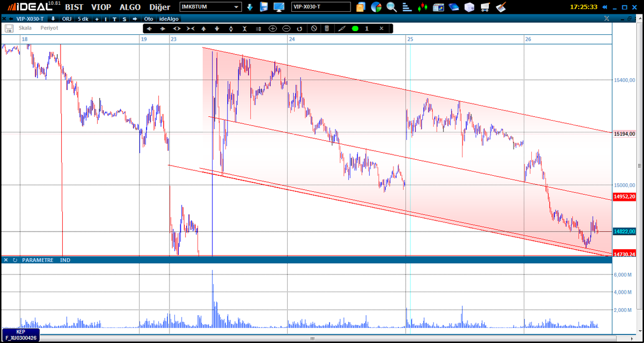Open the horizontal bars depth icon
The image size is (644, 343).
[407, 7]
